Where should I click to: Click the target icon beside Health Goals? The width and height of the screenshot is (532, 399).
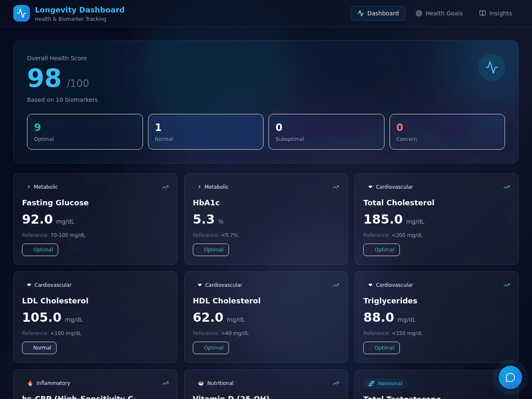point(419,13)
